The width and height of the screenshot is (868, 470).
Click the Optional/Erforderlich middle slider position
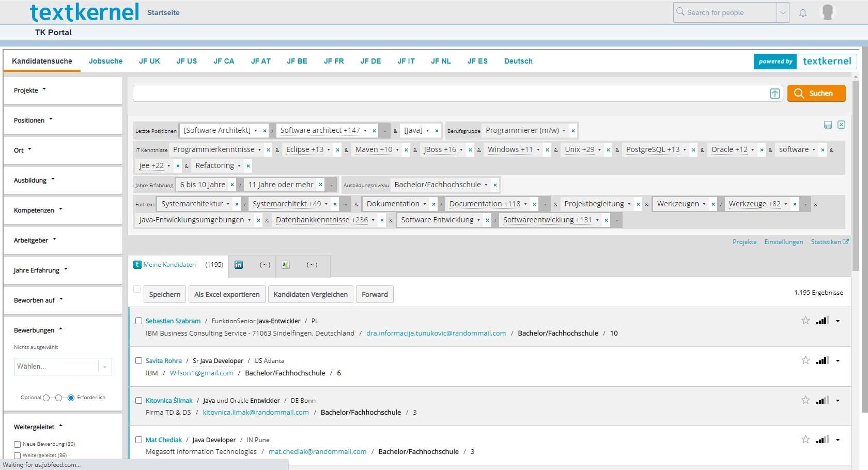pos(58,398)
